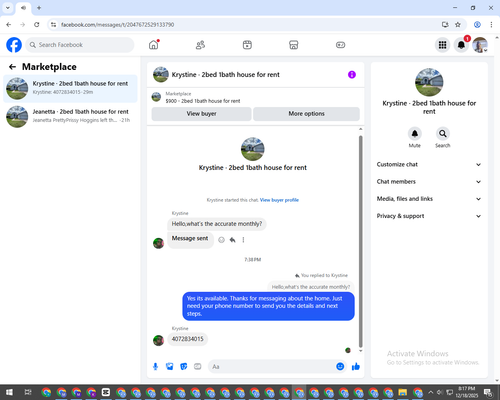This screenshot has width=500, height=400.
Task: Expand Media, files and links section
Action: 429,199
